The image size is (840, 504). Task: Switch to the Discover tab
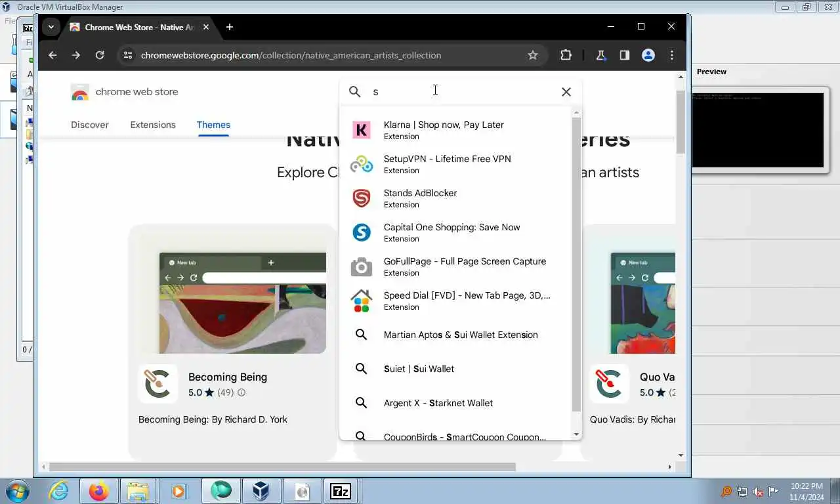[90, 125]
